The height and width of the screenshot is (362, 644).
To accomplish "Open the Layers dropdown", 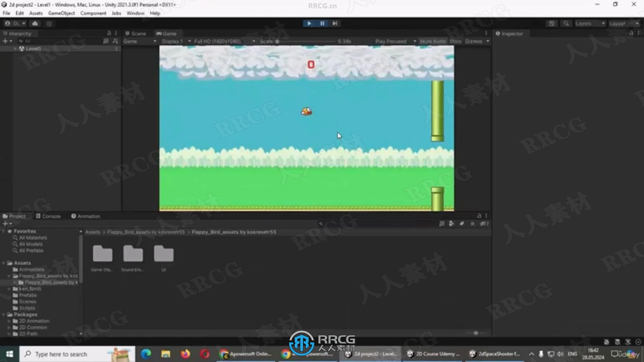I will pos(590,23).
